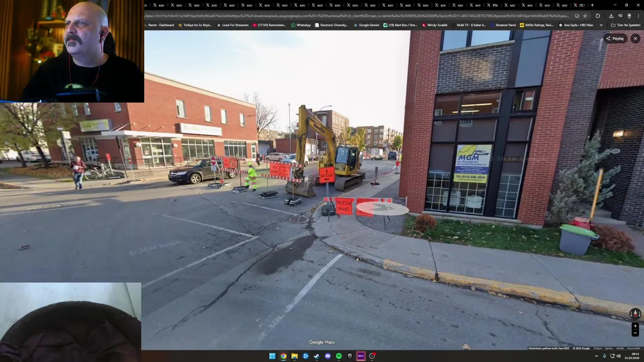Zoom in with the plus button
The height and width of the screenshot is (362, 644).
pos(635,326)
